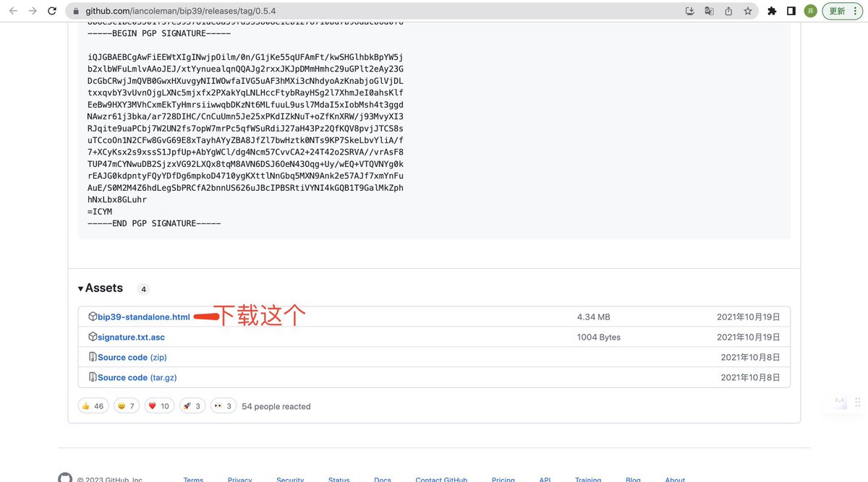Click the '4.34 MB' file size
Viewport: 868px width, 482px height.
pos(593,317)
